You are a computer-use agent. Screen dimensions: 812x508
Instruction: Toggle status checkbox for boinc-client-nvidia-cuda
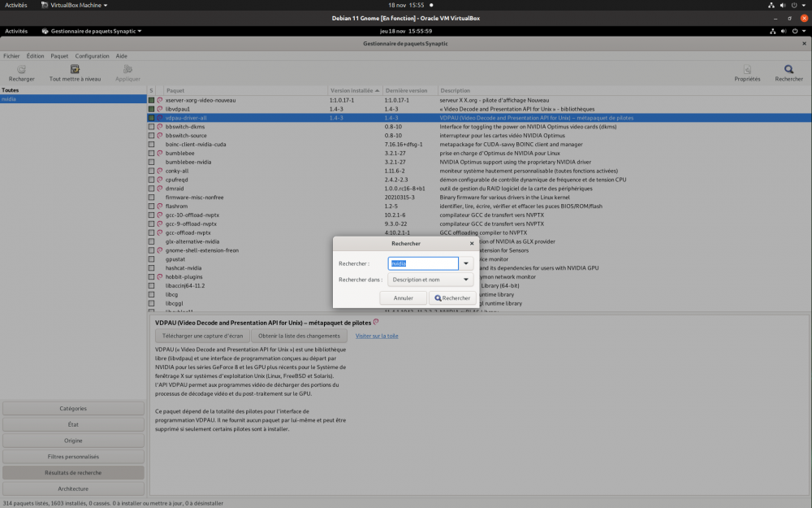tap(151, 144)
